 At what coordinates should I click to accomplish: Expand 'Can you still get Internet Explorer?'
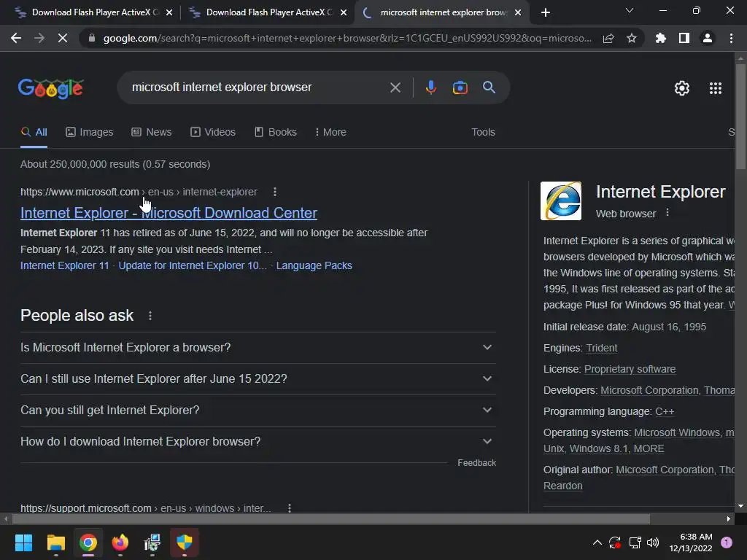coord(258,411)
